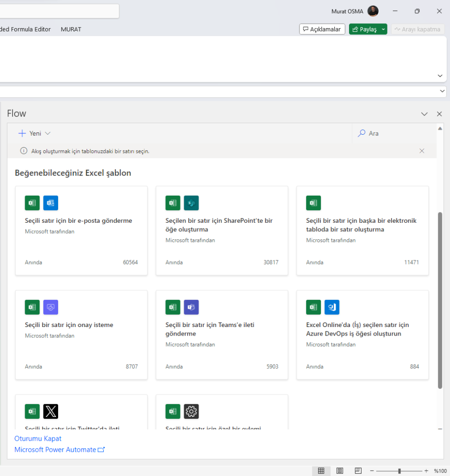
Task: Click Excel icon on elektronik tabloda satır card
Action: [313, 203]
